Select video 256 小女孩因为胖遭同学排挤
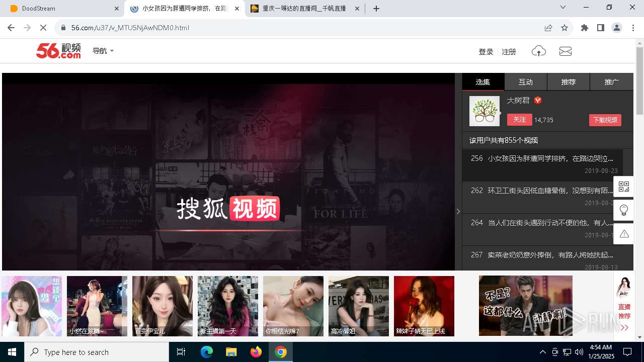Viewport: 644px width, 362px height. 542,165
